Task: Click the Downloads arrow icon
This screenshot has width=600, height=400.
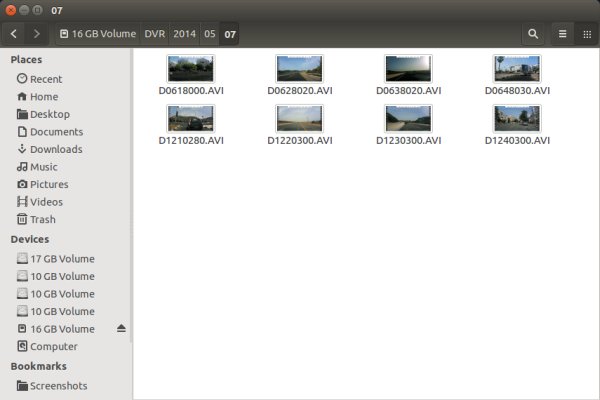Action: [x=22, y=149]
